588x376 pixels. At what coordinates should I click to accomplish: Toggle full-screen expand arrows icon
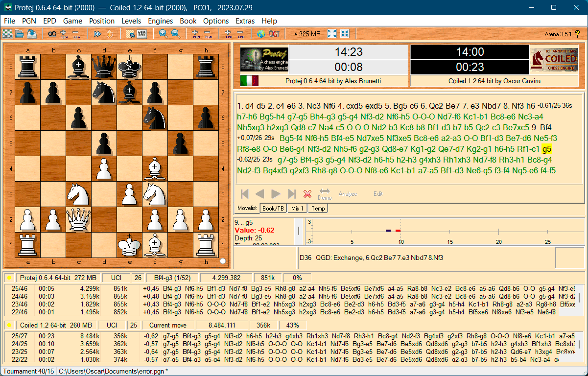click(x=332, y=34)
